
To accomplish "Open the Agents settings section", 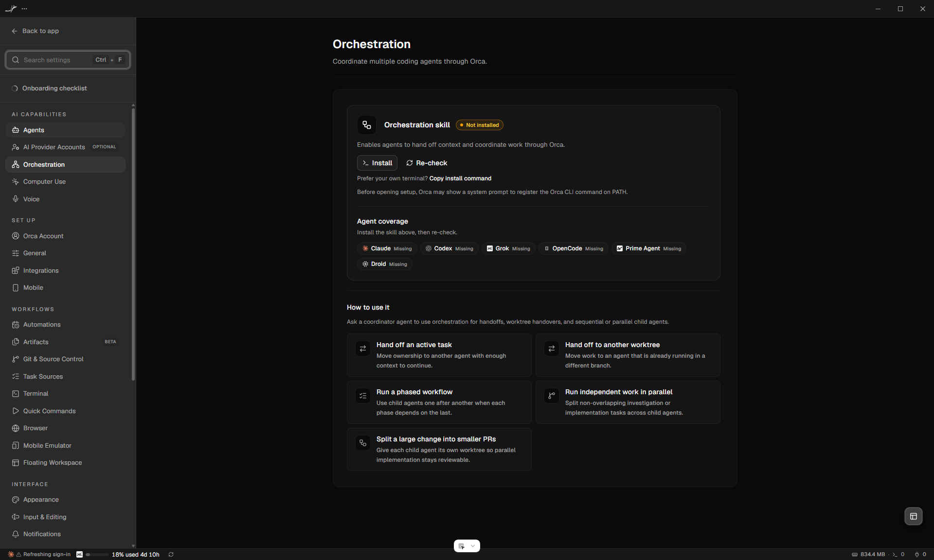I will (x=65, y=130).
